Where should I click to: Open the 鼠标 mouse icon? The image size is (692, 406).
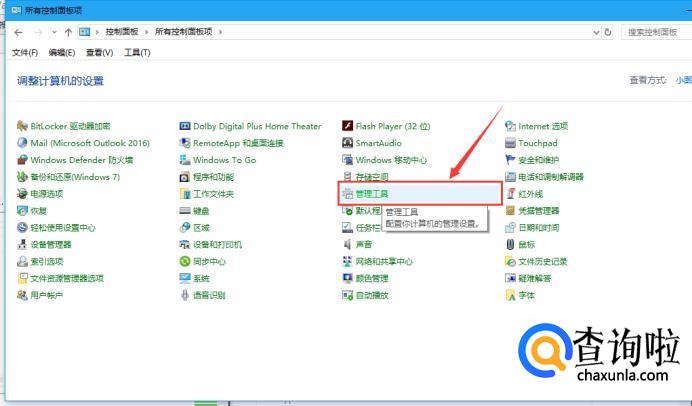point(511,244)
